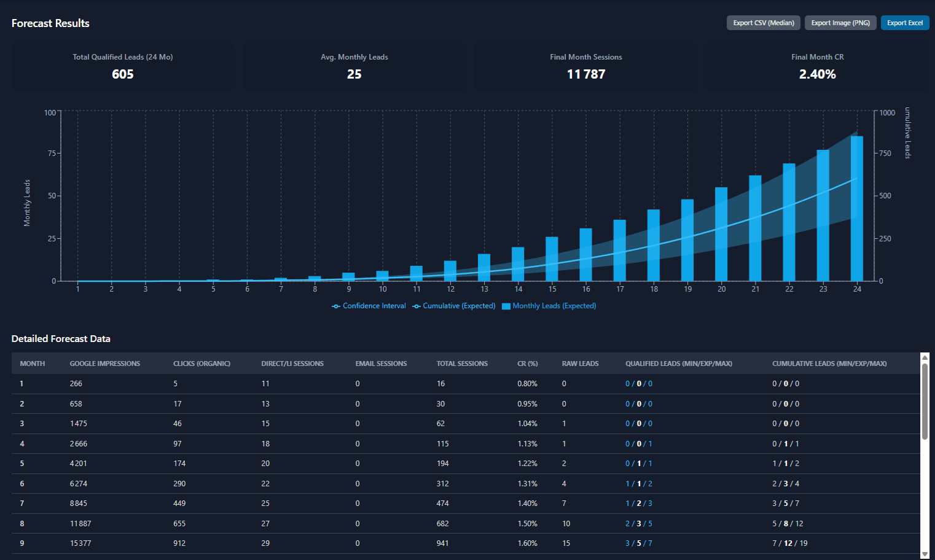Image resolution: width=935 pixels, height=560 pixels.
Task: Click raw leads value 15
Action: coord(566,543)
